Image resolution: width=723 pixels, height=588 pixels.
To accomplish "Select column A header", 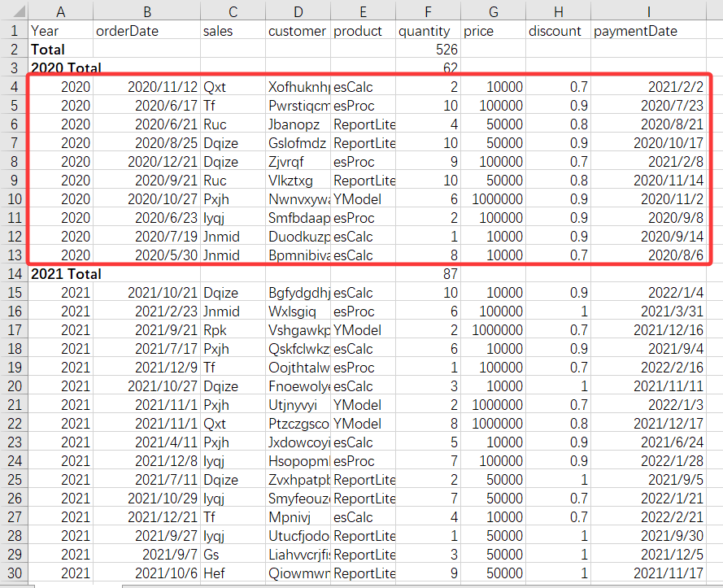I will [61, 11].
